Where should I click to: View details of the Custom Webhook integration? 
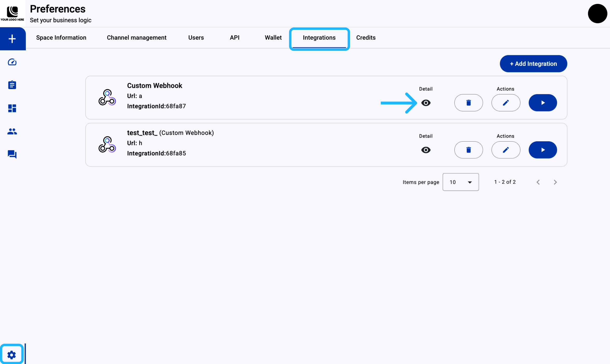(x=426, y=103)
